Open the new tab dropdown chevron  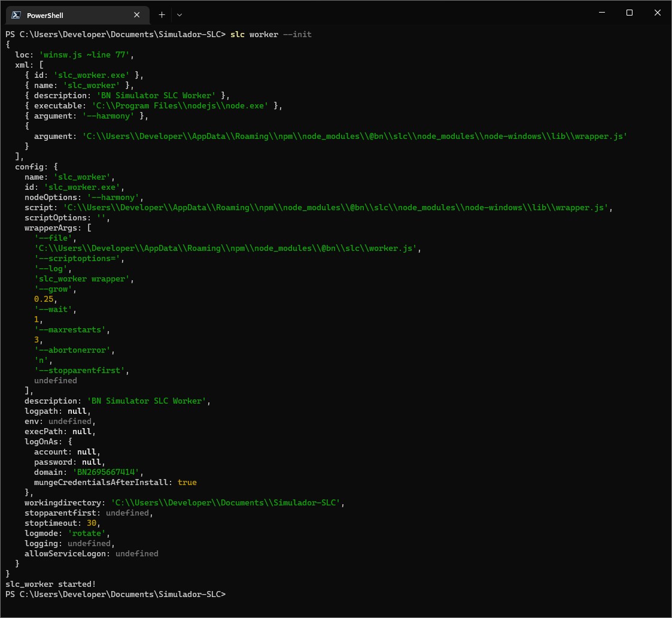[x=179, y=14]
